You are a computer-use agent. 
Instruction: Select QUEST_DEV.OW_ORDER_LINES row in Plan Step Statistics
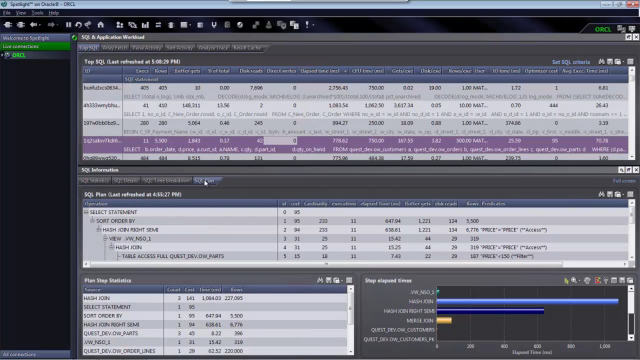coord(215,351)
